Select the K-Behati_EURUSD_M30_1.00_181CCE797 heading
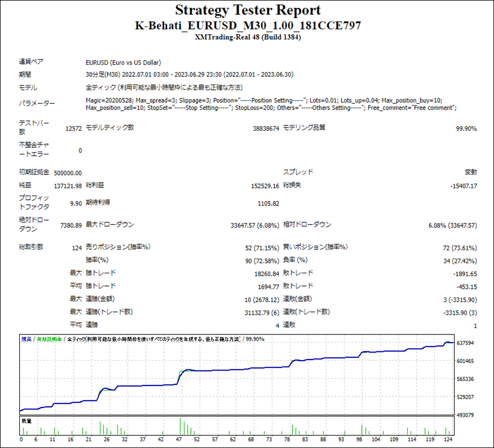 [x=248, y=25]
